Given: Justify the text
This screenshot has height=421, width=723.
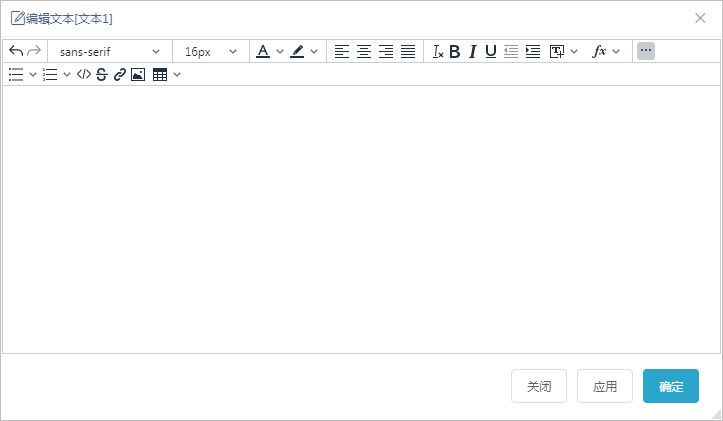Looking at the screenshot, I should (x=408, y=51).
